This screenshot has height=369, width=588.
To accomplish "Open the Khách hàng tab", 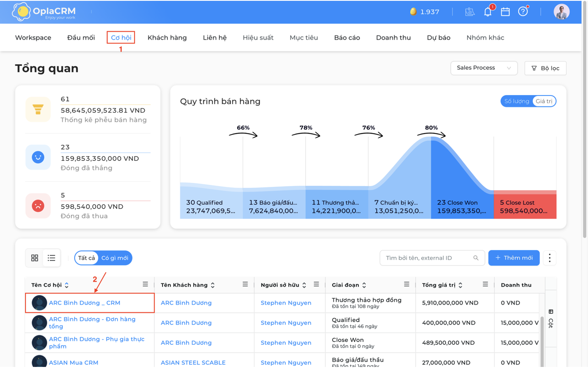I will click(x=167, y=37).
